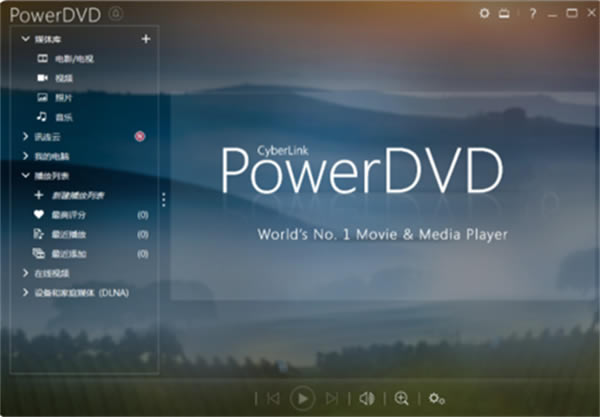Collapse the Media Library (媒体库) chevron
Screen dimensions: 600x417
point(26,39)
